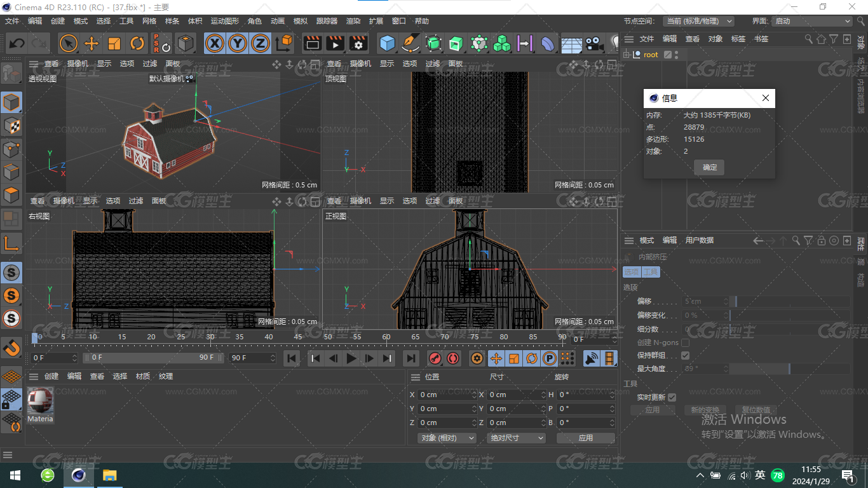Select the Rotate tool in the top toolbar
Image resolution: width=868 pixels, height=488 pixels.
137,43
